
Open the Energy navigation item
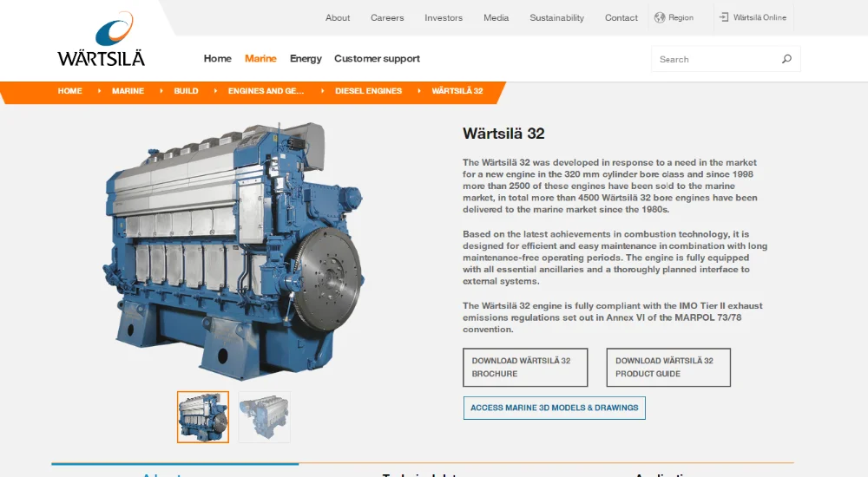[306, 59]
